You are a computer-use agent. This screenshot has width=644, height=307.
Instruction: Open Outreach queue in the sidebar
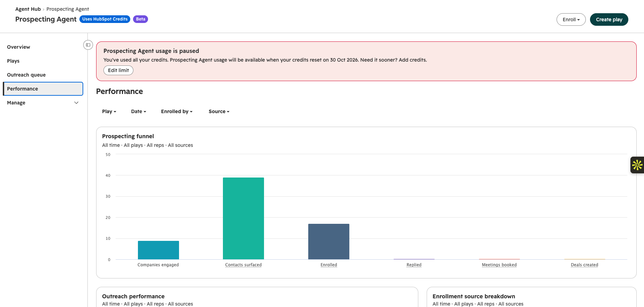(26, 75)
